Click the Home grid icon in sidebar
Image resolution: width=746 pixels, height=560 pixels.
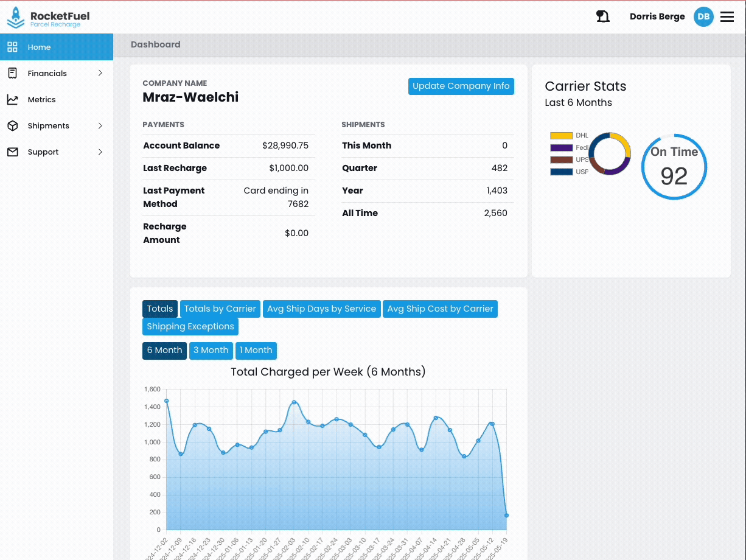(12, 47)
